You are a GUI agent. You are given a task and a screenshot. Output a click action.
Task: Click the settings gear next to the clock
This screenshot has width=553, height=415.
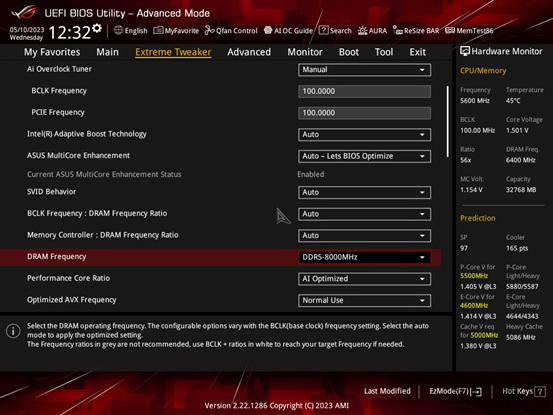97,28
